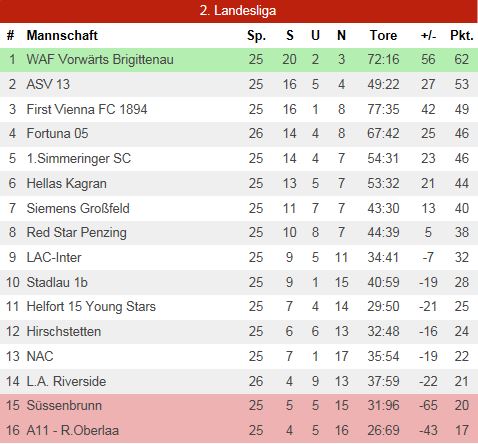Click Stadlau 1b team row
Screen dimensions: 478x444
click(x=239, y=282)
